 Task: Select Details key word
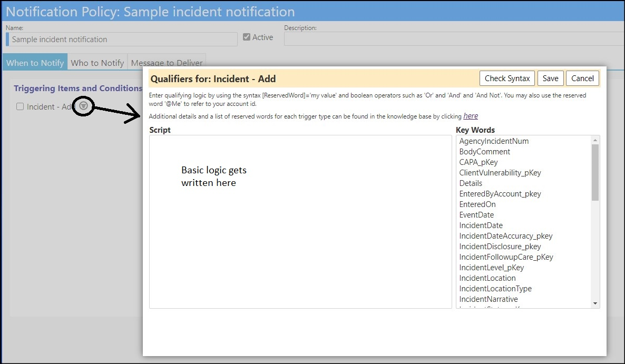pyautogui.click(x=471, y=183)
